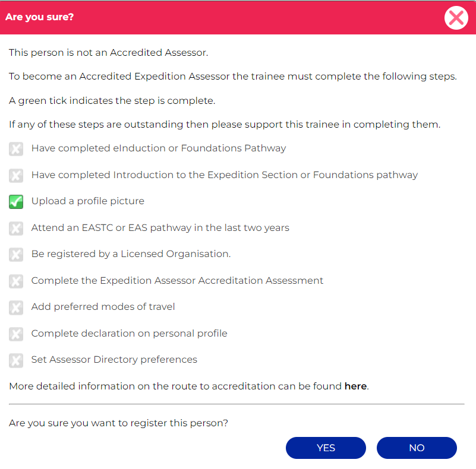Confirm registration with the YES button
Image resolution: width=476 pixels, height=469 pixels.
coord(326,448)
